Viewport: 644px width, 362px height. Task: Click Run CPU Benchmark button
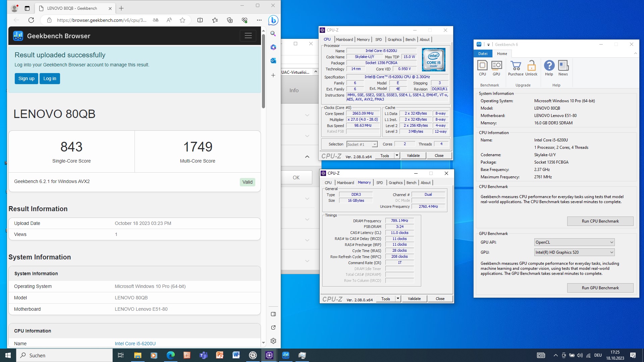pos(600,221)
